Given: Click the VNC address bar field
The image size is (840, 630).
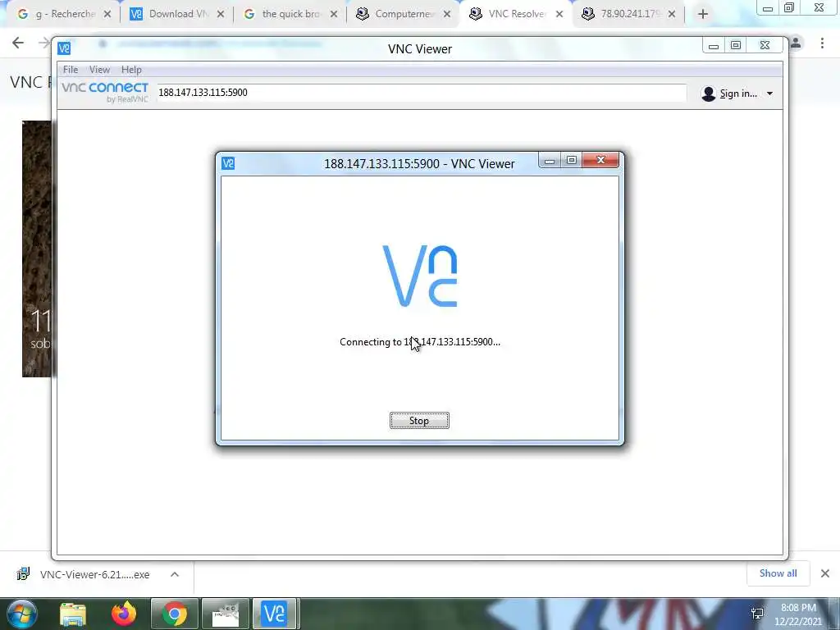Looking at the screenshot, I should coord(421,93).
